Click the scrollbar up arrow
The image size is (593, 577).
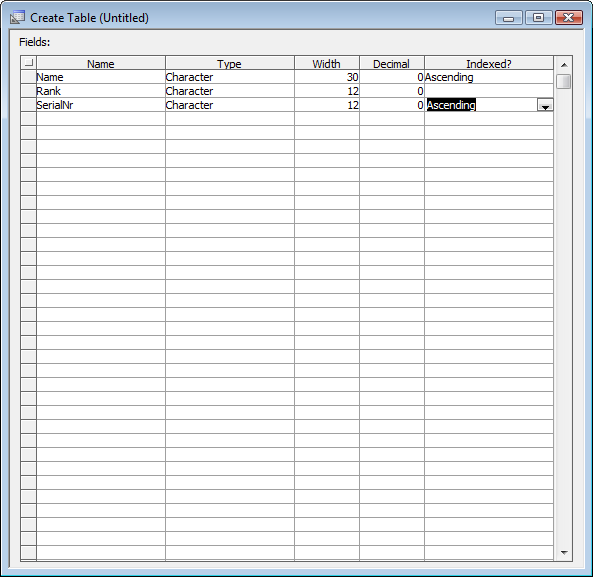(x=564, y=65)
